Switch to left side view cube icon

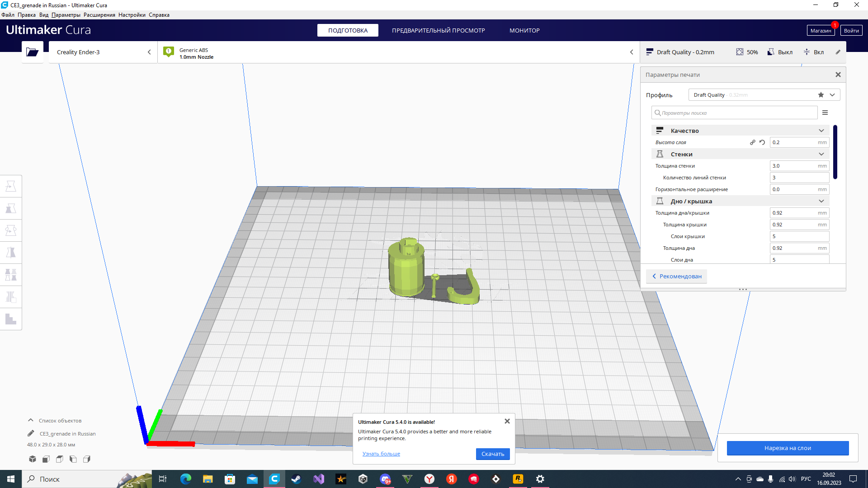point(73,459)
